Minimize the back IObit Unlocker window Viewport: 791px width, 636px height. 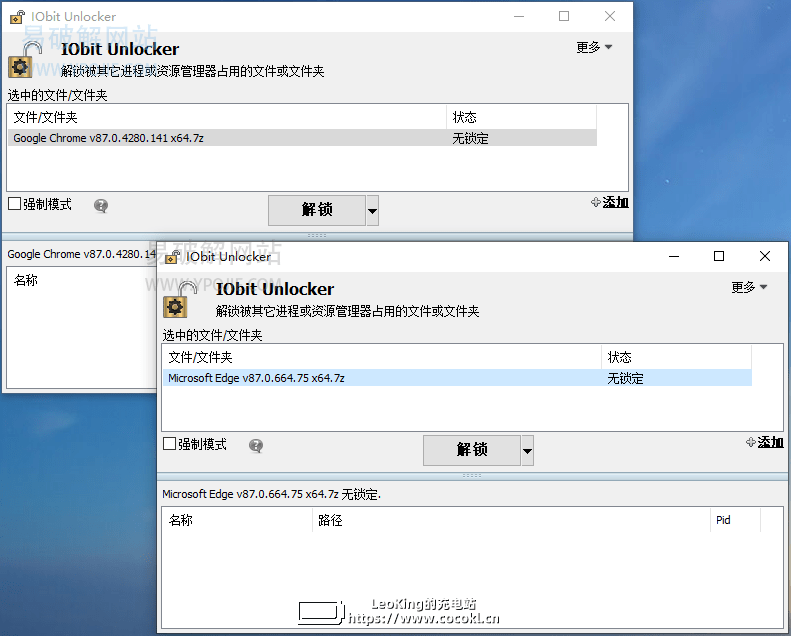(519, 17)
